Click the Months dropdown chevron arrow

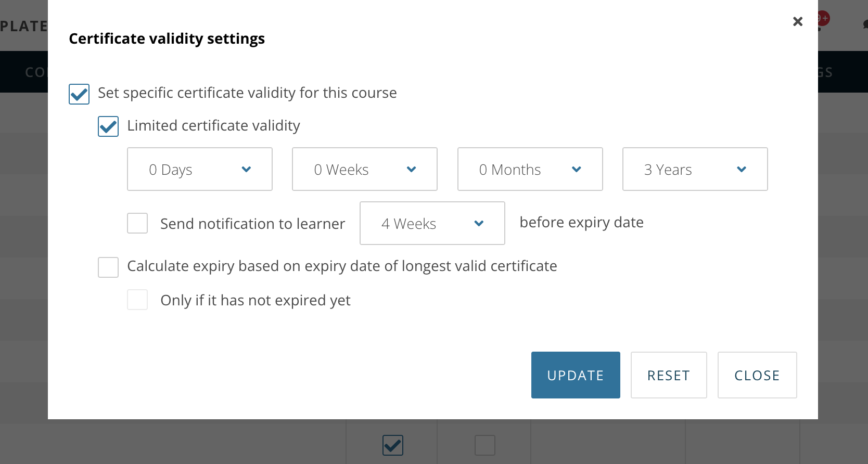tap(577, 169)
